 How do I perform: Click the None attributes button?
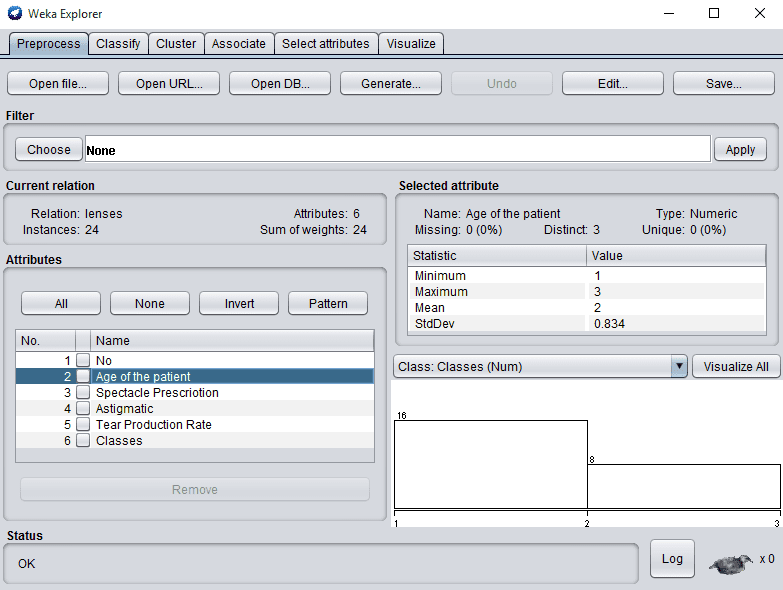click(x=150, y=303)
